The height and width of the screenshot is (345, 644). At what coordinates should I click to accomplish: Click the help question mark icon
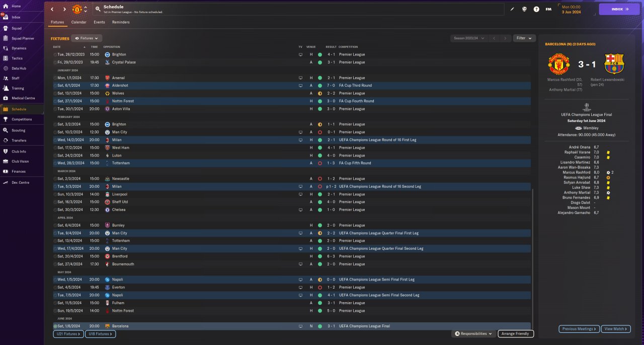(536, 9)
